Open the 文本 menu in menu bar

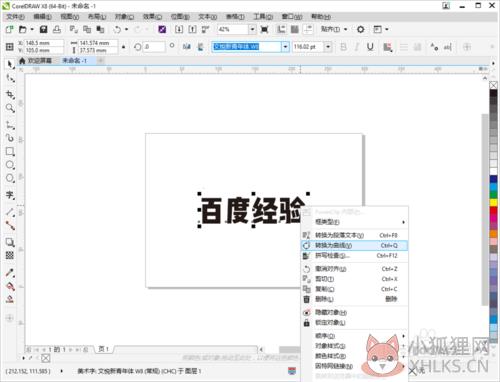pos(208,16)
